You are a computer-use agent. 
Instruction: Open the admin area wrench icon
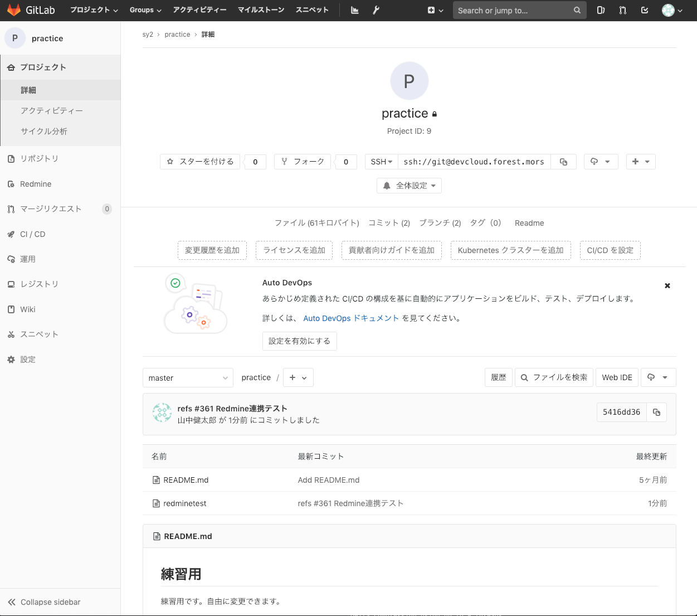[x=376, y=10]
